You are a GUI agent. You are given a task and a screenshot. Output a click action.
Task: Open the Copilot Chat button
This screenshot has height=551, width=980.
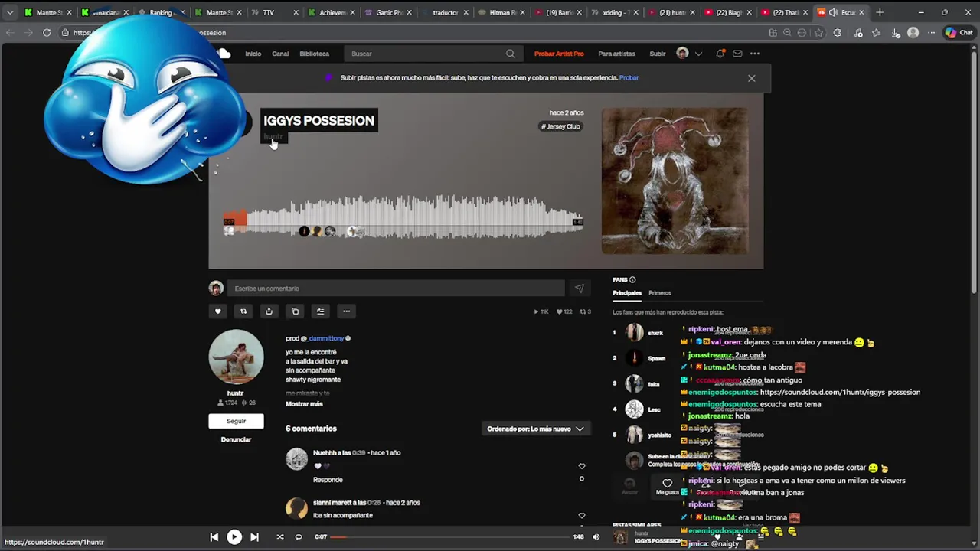[x=961, y=33]
